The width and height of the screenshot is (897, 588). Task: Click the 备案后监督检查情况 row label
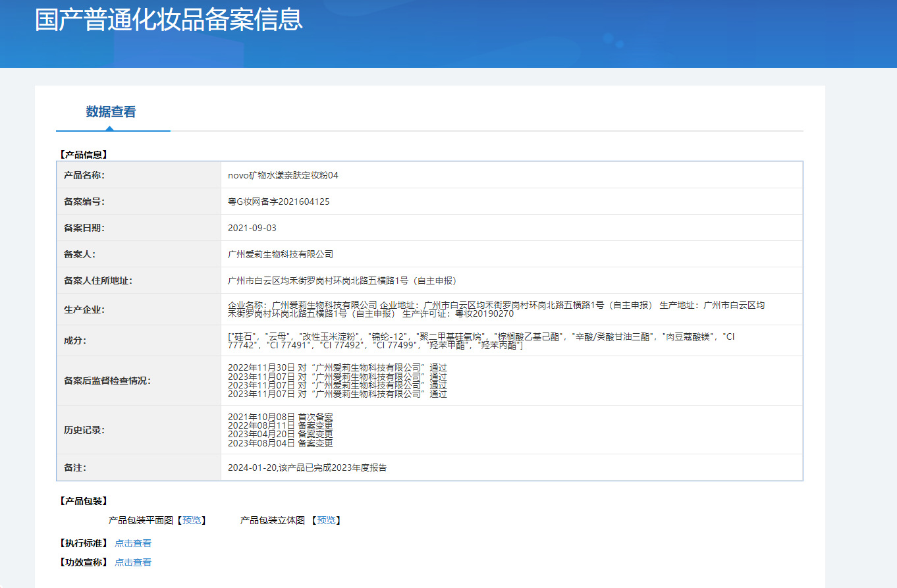107,381
